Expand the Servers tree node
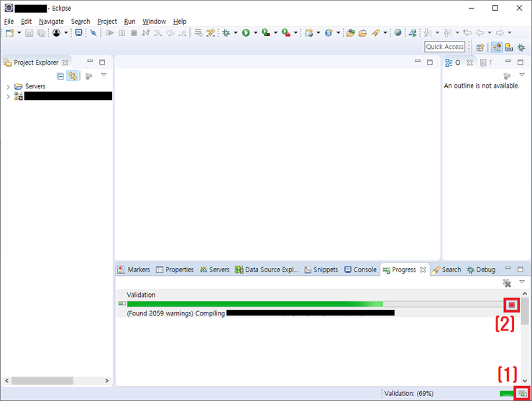Screen dimensions: 532x401 tap(8, 86)
